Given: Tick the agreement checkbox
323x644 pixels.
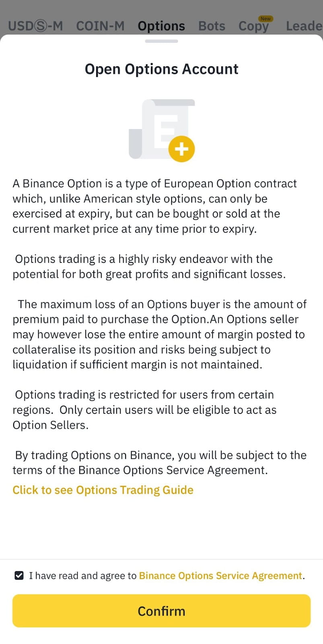Looking at the screenshot, I should click(19, 576).
